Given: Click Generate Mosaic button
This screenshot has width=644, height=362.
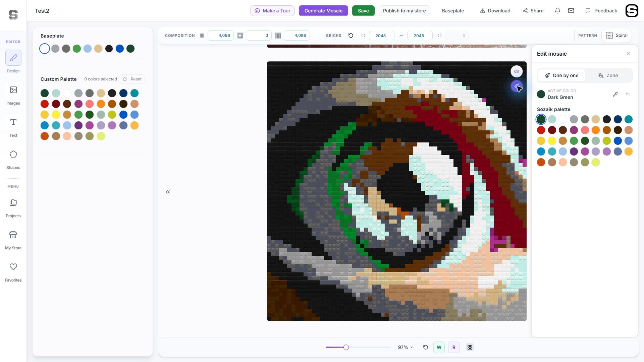Looking at the screenshot, I should pos(323,11).
